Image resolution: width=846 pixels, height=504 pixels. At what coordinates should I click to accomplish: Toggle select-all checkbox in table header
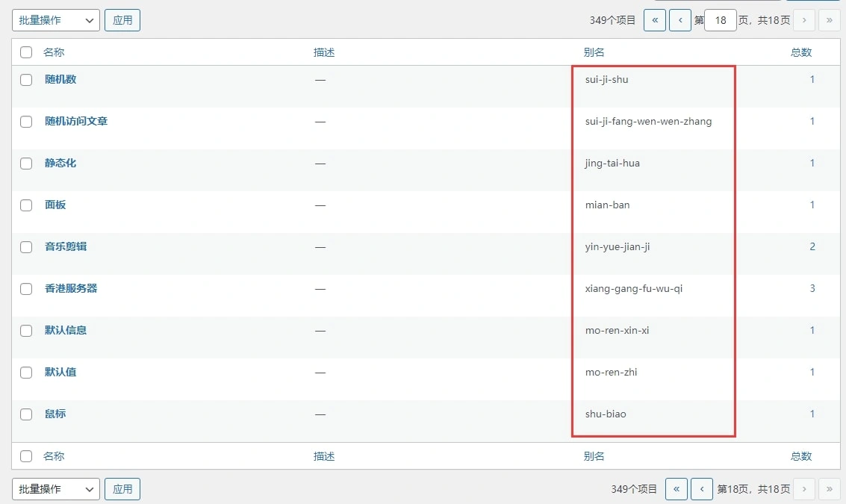coord(26,52)
